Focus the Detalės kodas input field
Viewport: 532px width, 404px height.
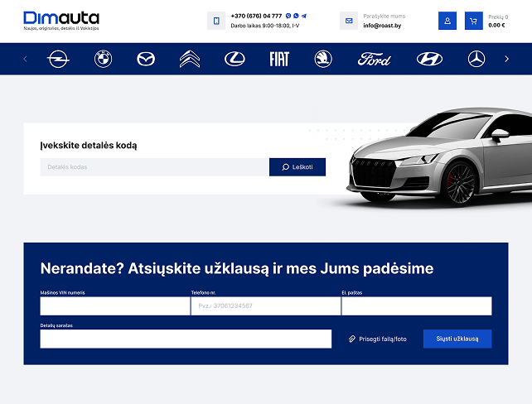[x=154, y=167]
